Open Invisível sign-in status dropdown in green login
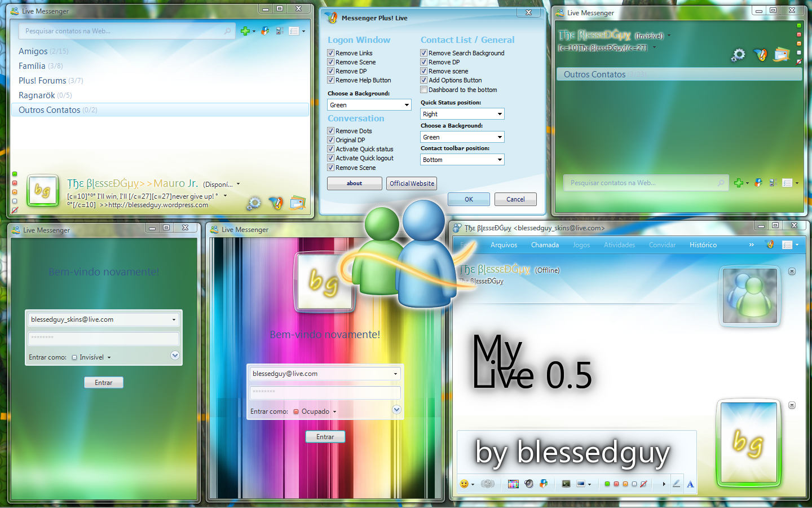This screenshot has height=508, width=812. [x=91, y=357]
